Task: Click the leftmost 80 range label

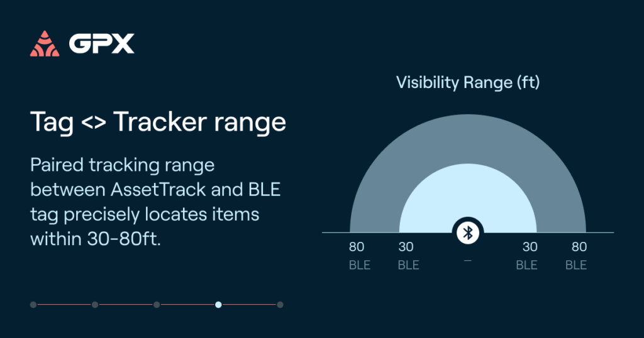Action: (x=357, y=247)
